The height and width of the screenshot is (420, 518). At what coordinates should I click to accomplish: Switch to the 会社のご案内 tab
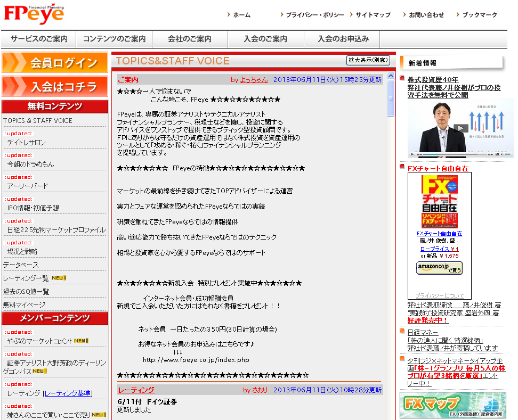coord(190,40)
